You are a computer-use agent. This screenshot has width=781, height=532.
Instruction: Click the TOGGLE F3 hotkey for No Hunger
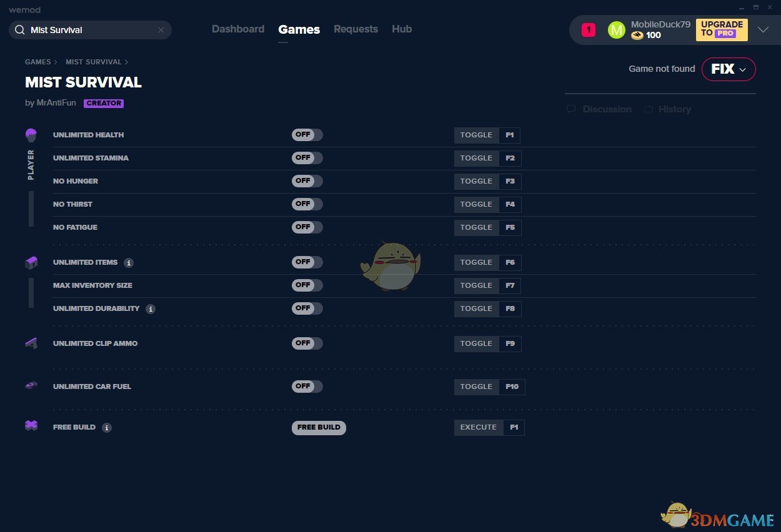click(x=487, y=181)
